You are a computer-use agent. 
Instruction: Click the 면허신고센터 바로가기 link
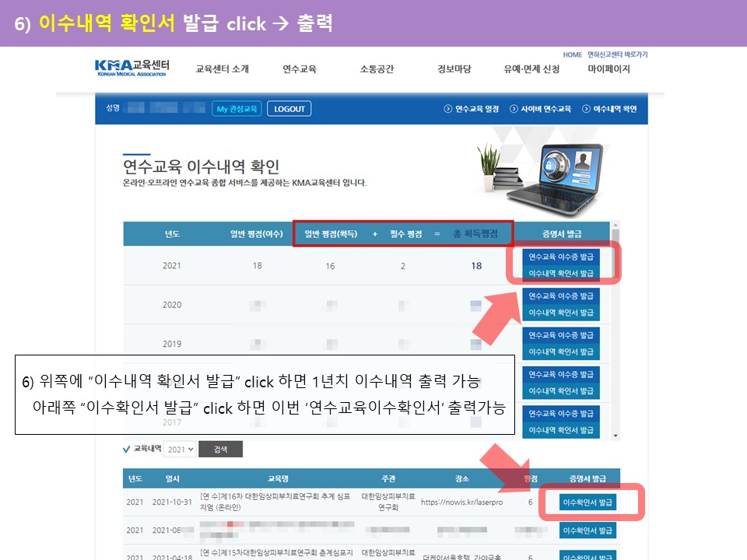(618, 55)
